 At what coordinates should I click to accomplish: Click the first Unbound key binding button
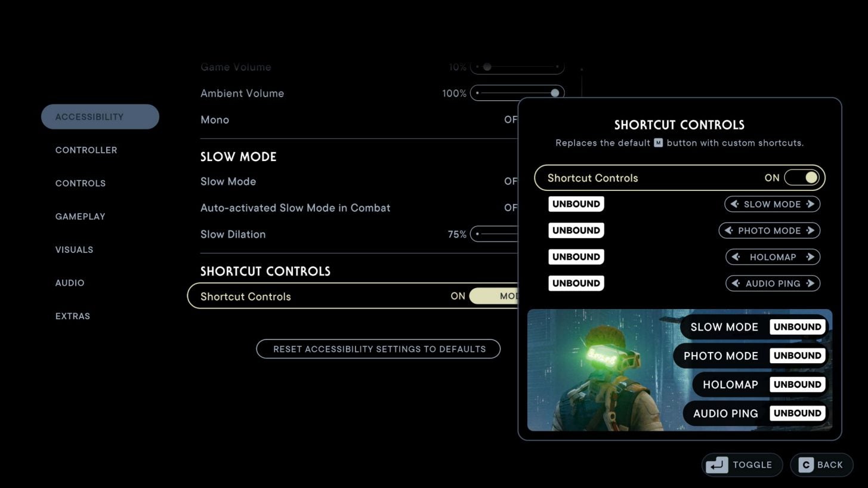tap(576, 204)
